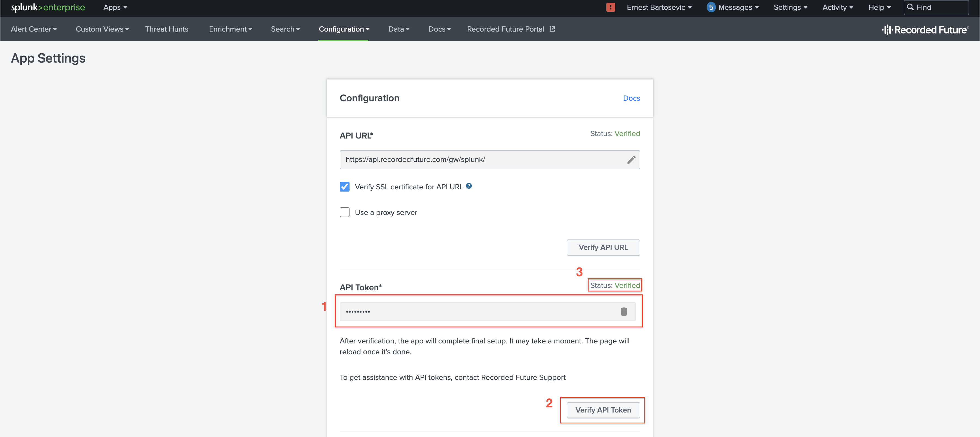This screenshot has height=437, width=980.
Task: Open the Ernest Bartosevic user dropdown
Action: pyautogui.click(x=659, y=7)
